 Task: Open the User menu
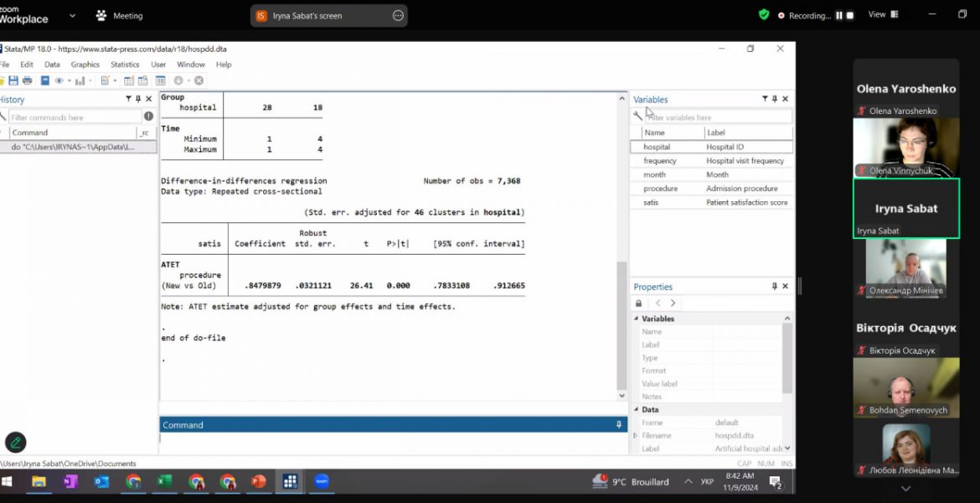(x=158, y=64)
